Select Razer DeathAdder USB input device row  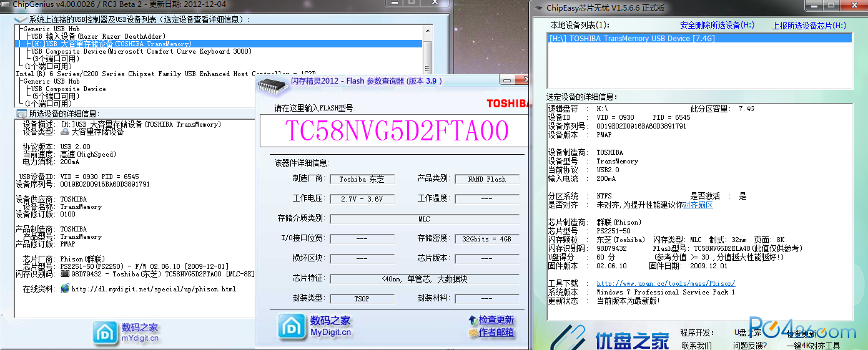(x=98, y=37)
